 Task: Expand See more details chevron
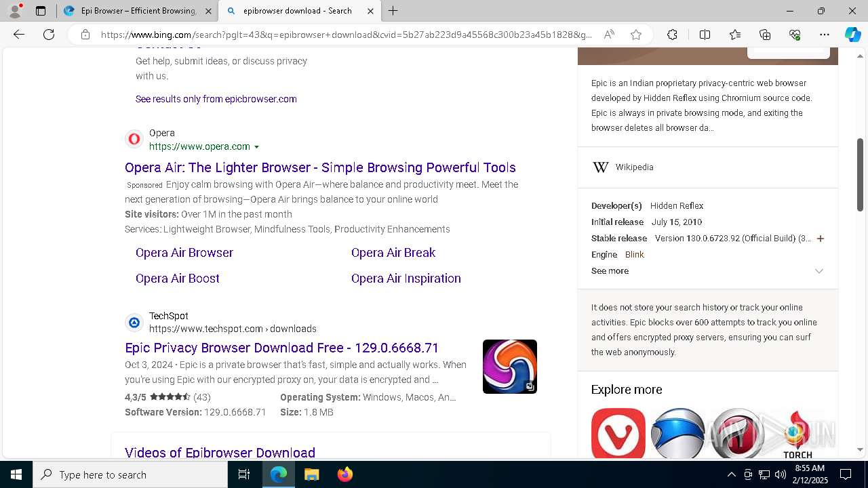[x=818, y=271]
